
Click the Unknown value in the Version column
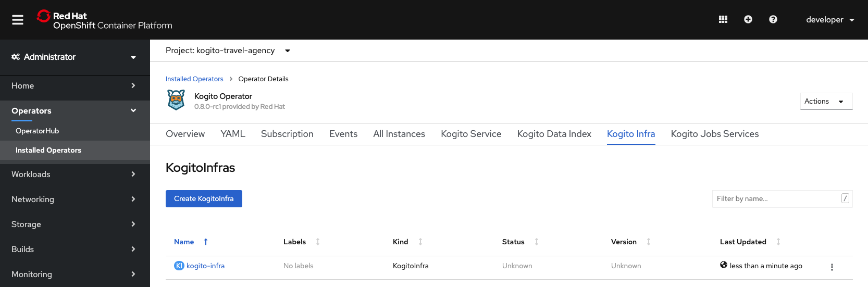pos(626,266)
